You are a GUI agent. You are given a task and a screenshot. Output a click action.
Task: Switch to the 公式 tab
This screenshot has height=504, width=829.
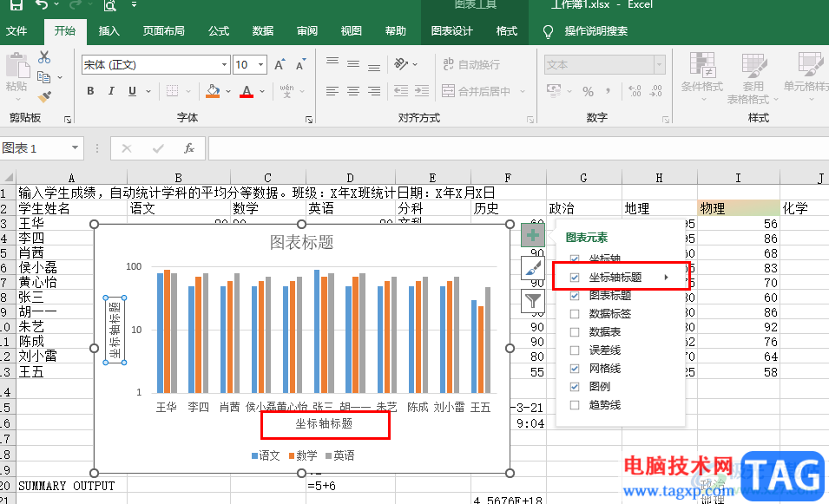pos(219,30)
